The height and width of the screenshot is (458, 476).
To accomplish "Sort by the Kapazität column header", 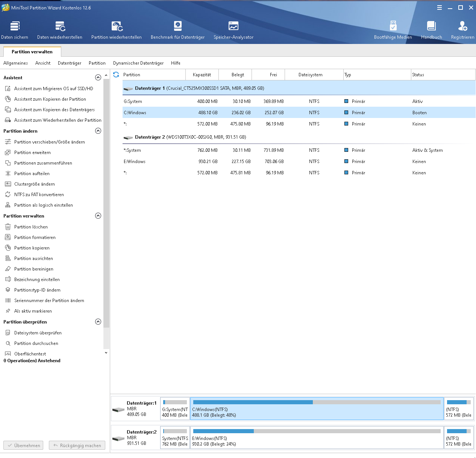I will 202,75.
